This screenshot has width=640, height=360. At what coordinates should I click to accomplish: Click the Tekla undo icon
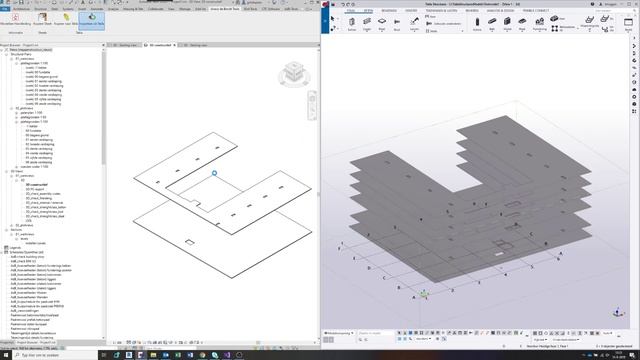coord(343,4)
